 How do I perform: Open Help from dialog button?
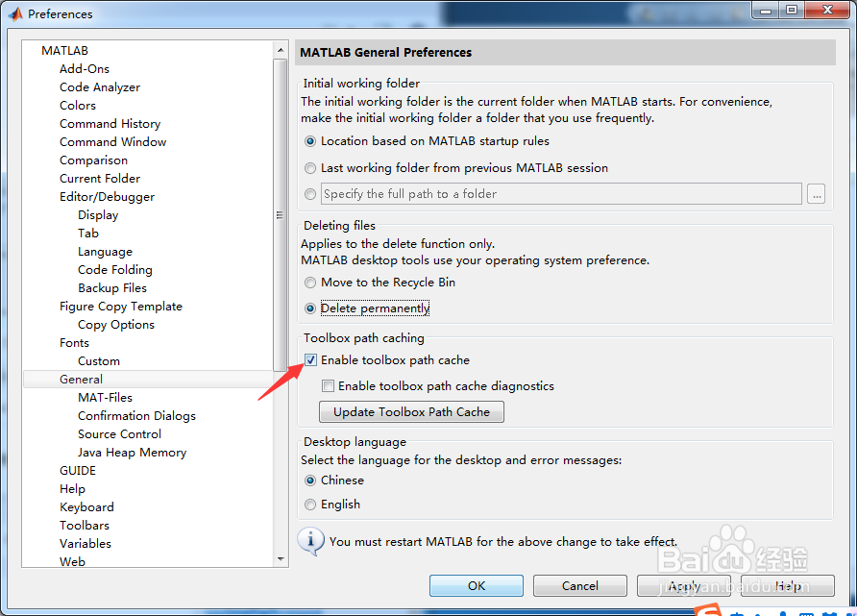coord(788,586)
